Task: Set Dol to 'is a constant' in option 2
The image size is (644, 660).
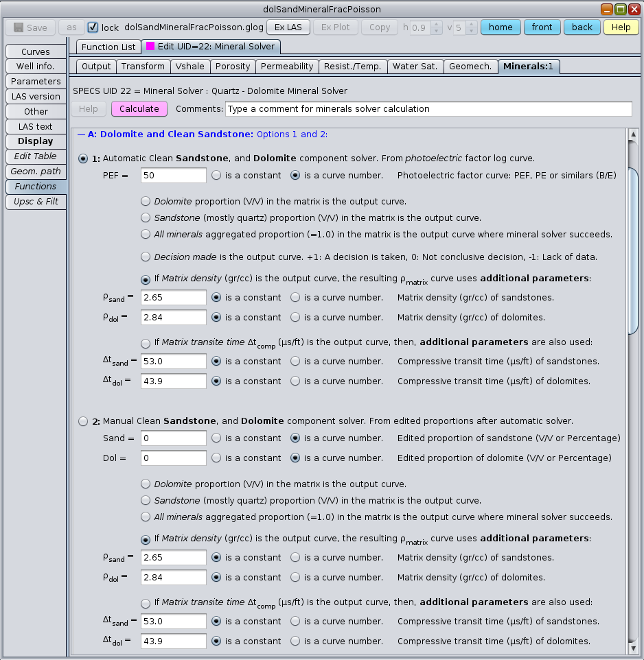Action: point(216,458)
